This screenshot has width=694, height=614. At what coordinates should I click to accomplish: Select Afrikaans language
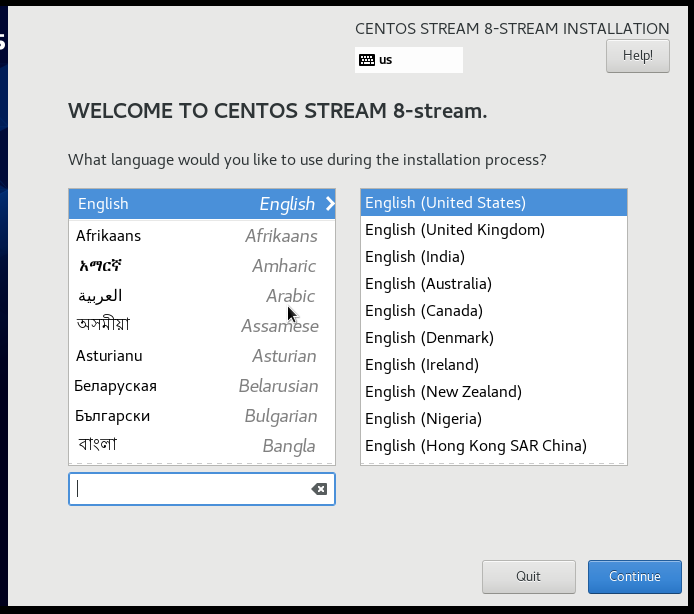202,236
